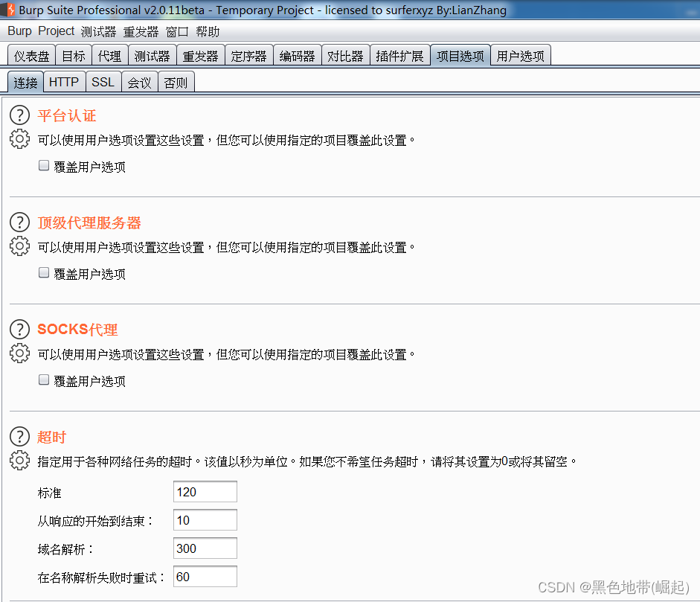Select the 项目选项 tab
The width and height of the screenshot is (700, 602).
[460, 56]
